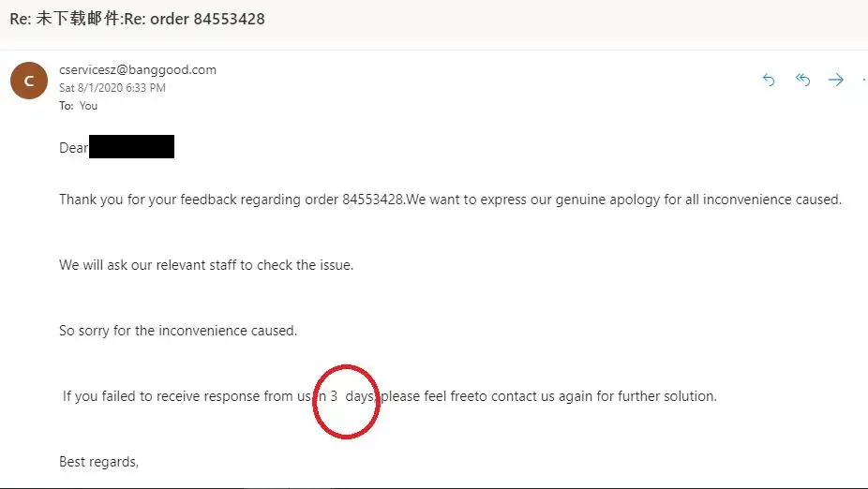Click the sent date "Sat 8/1/2020 6:33 PM"
The image size is (868, 489).
click(x=112, y=88)
